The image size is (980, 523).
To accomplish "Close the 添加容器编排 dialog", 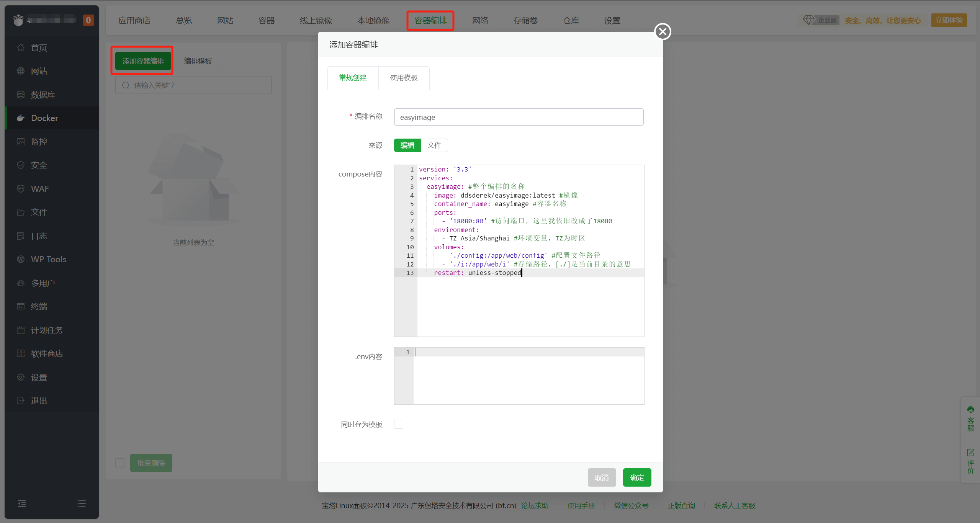I will (x=663, y=31).
